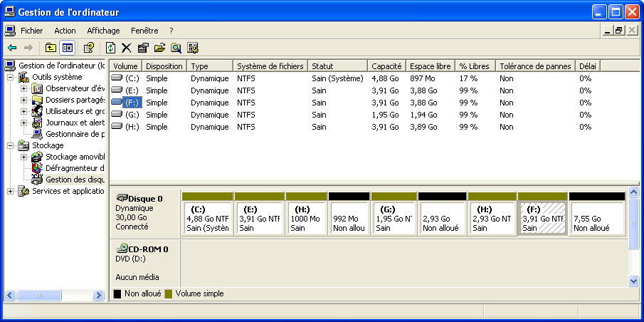Click the black Non alloué legend swatch

[x=117, y=294]
